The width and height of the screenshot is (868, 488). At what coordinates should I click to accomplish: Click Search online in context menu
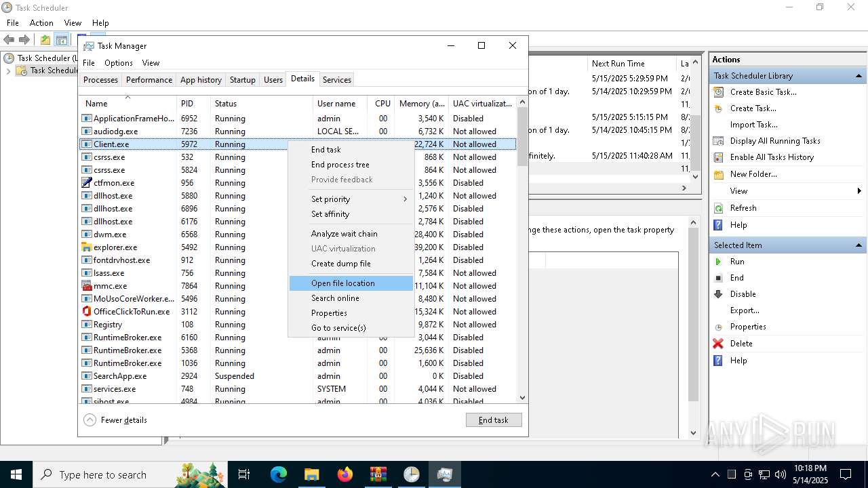coord(351,298)
